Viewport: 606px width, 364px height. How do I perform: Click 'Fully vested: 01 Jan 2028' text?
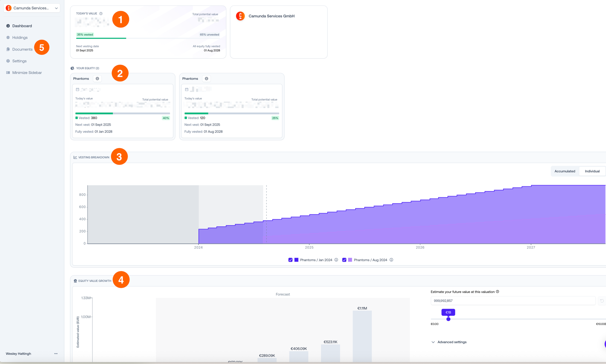(x=94, y=132)
